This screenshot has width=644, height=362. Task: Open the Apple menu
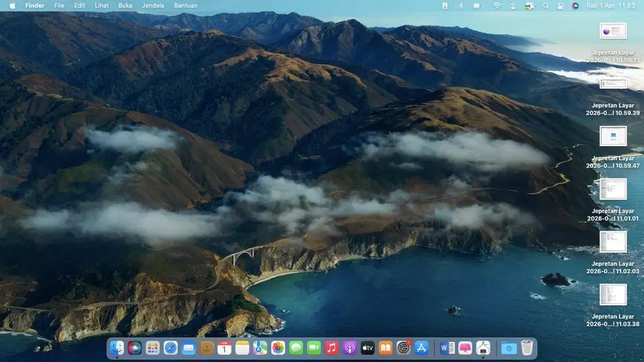12,5
